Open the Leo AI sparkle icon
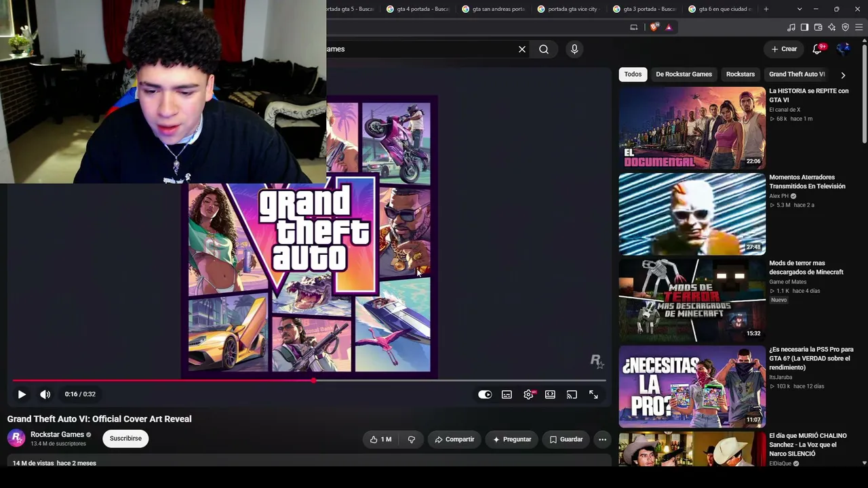868x488 pixels. [831, 27]
